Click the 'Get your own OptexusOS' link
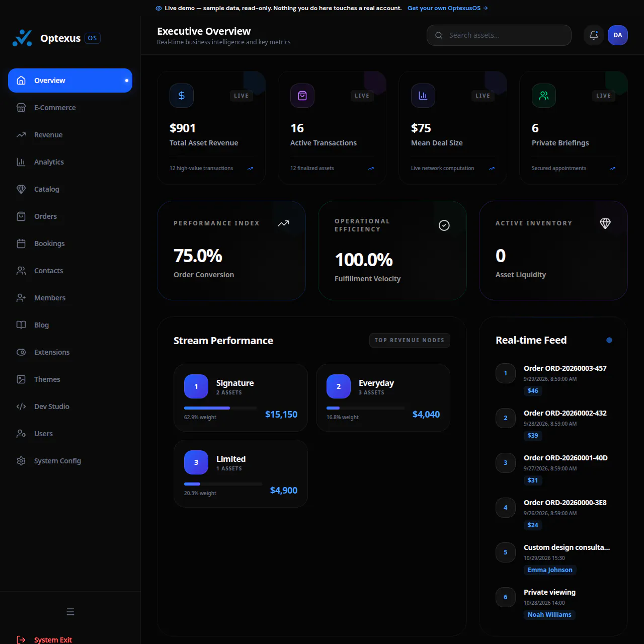Viewport: 644px width, 644px height. point(447,8)
